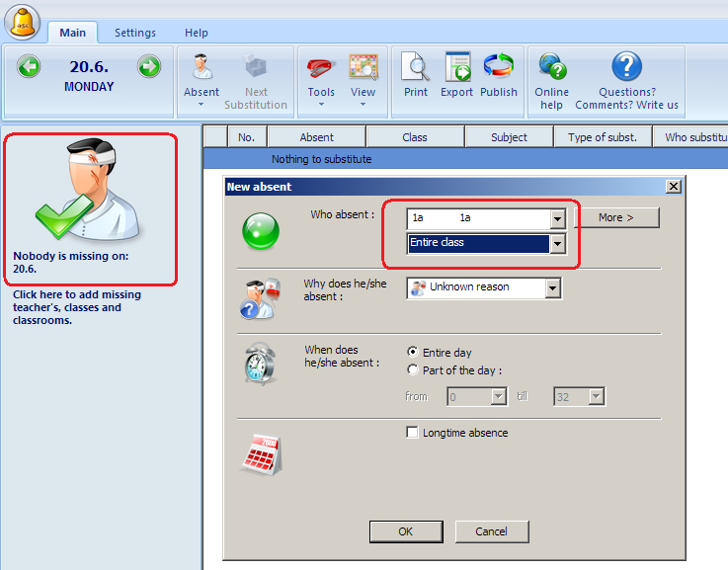Click the Absent column header
This screenshot has height=570, width=728.
click(316, 137)
